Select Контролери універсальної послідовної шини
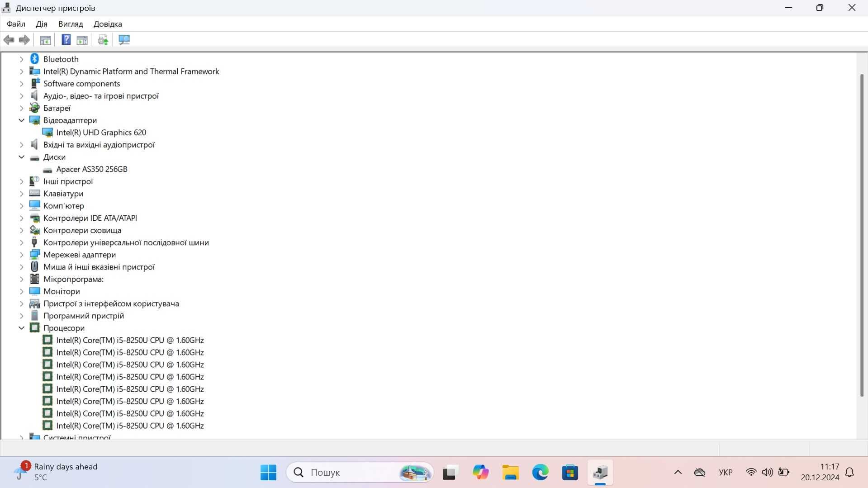The height and width of the screenshot is (488, 868). click(126, 242)
